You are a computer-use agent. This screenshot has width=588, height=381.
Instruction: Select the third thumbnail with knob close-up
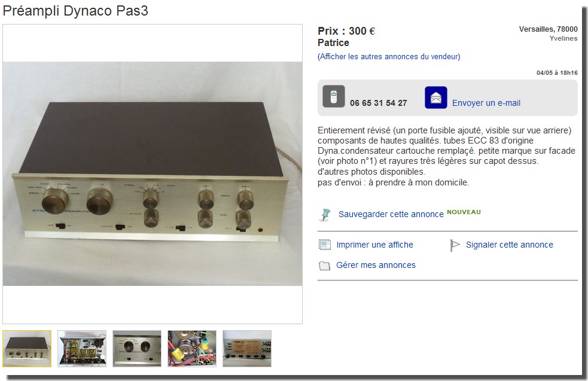click(x=137, y=348)
